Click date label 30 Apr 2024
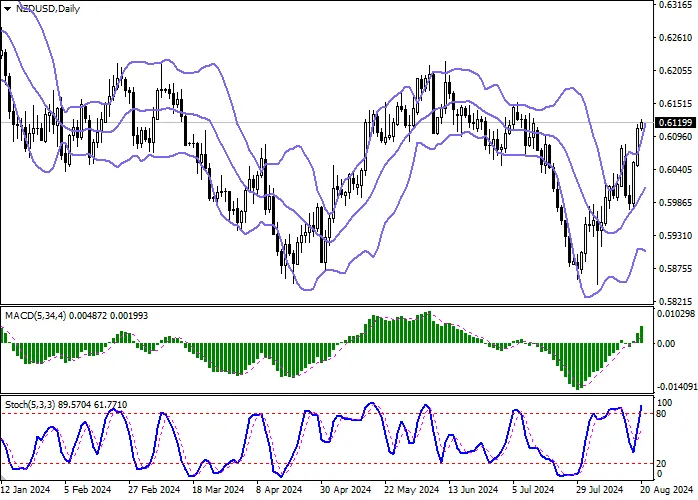The height and width of the screenshot is (500, 698). pos(345,490)
